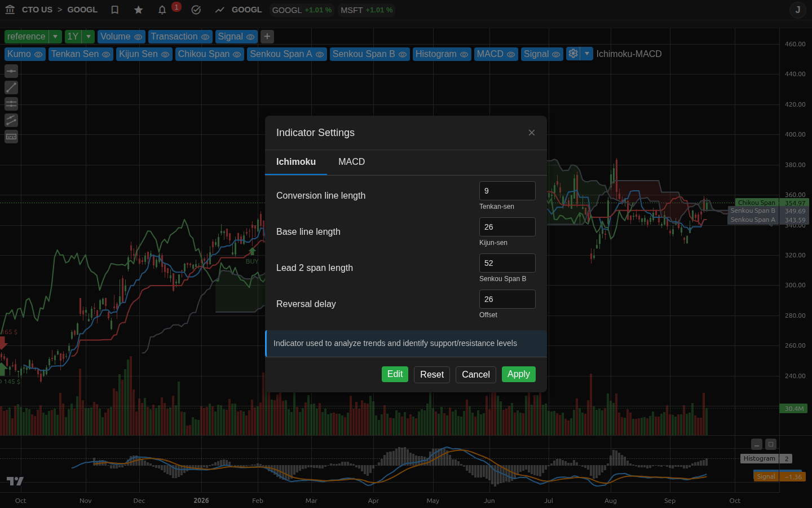Expand the reference dropdown arrow

(x=55, y=37)
